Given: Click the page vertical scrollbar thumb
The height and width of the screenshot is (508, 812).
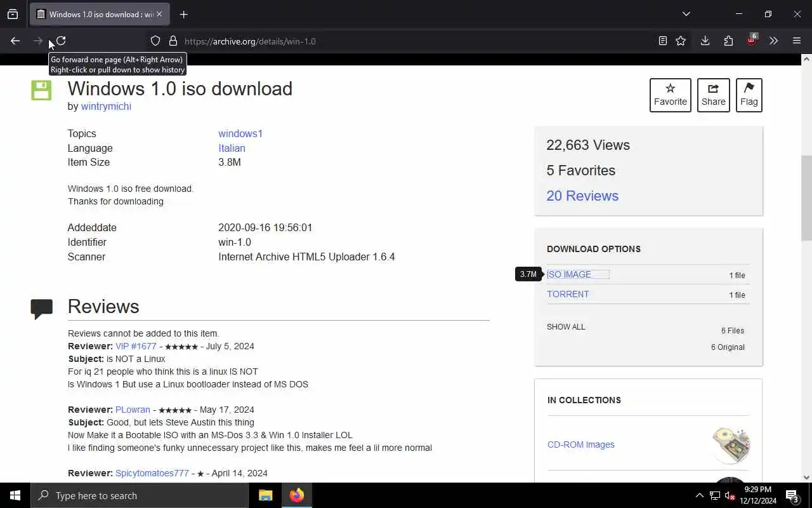Looking at the screenshot, I should 806,198.
